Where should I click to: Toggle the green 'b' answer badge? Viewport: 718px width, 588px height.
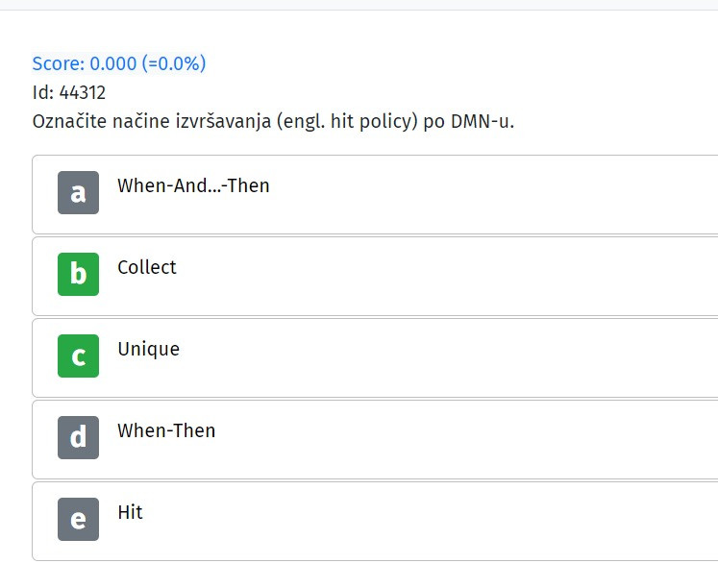[78, 274]
